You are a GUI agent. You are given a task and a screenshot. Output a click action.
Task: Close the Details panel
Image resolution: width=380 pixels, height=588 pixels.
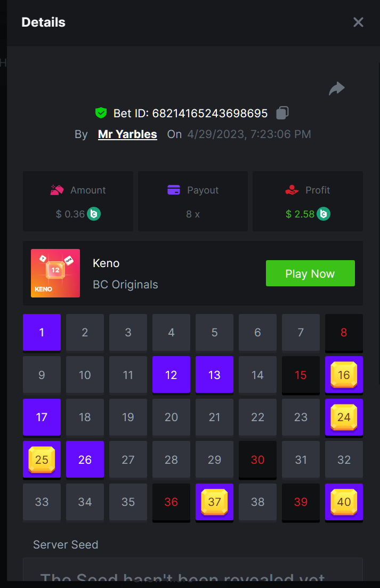coord(358,22)
